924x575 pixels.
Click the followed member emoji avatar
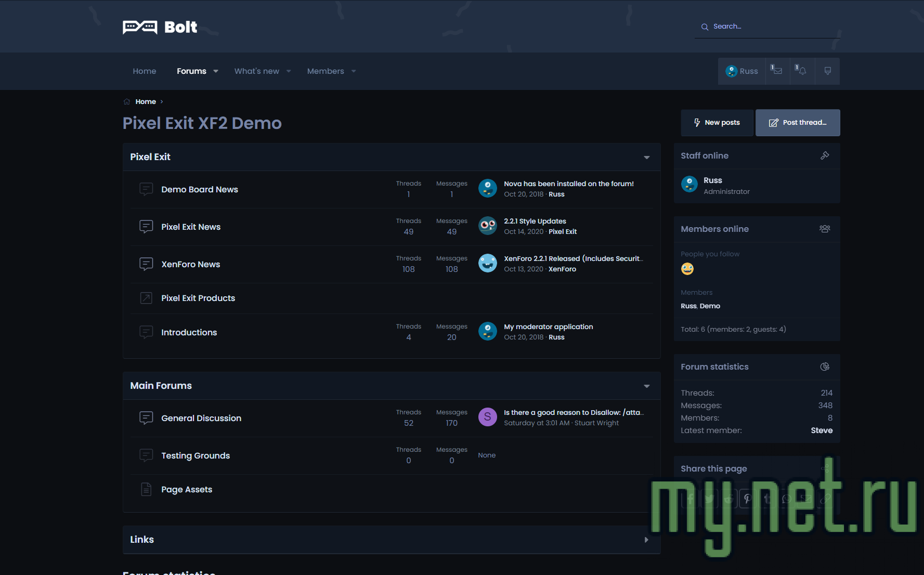pos(687,269)
